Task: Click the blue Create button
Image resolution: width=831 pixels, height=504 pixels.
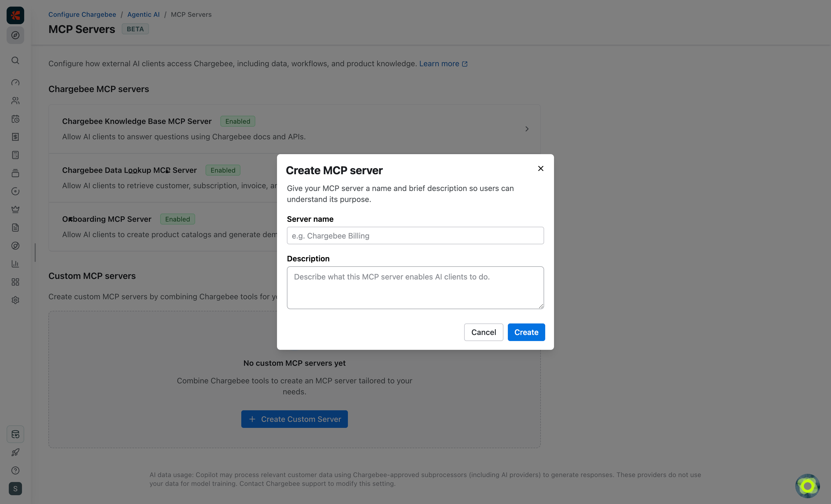Action: click(526, 332)
